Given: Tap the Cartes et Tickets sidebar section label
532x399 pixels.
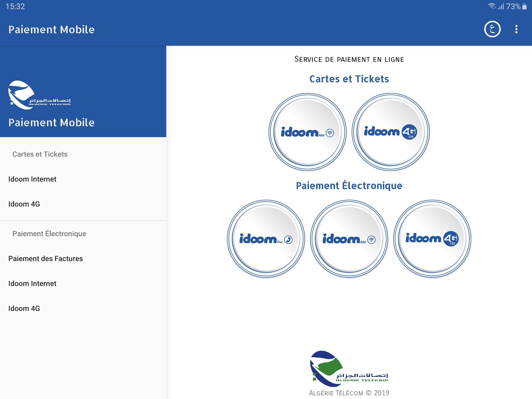Looking at the screenshot, I should click(40, 154).
